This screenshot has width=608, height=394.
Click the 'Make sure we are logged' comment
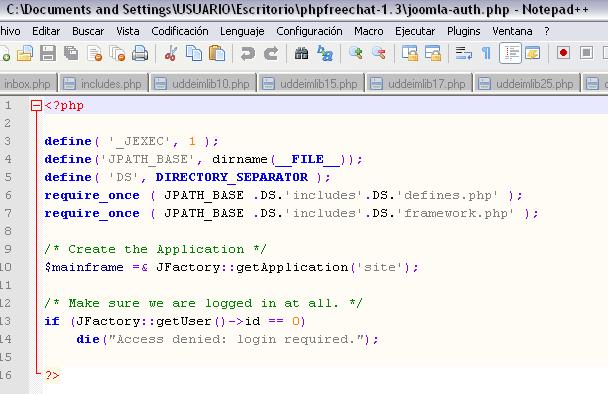point(203,303)
